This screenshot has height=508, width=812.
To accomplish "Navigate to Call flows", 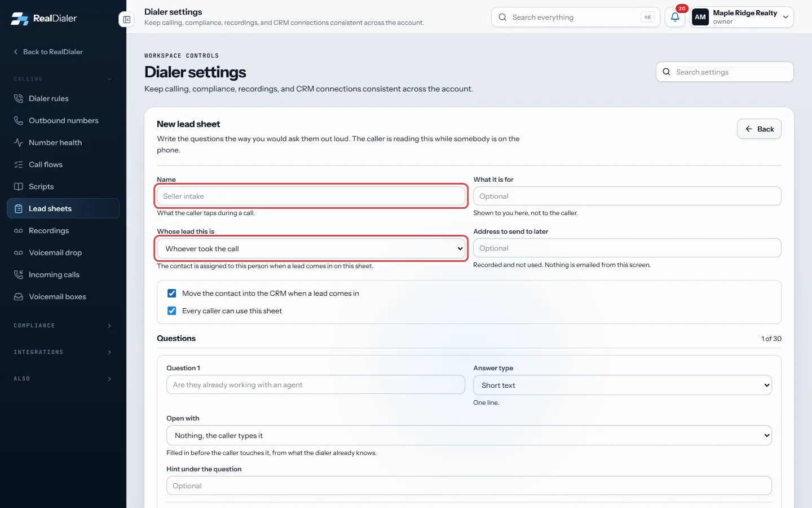I will 63,164.
